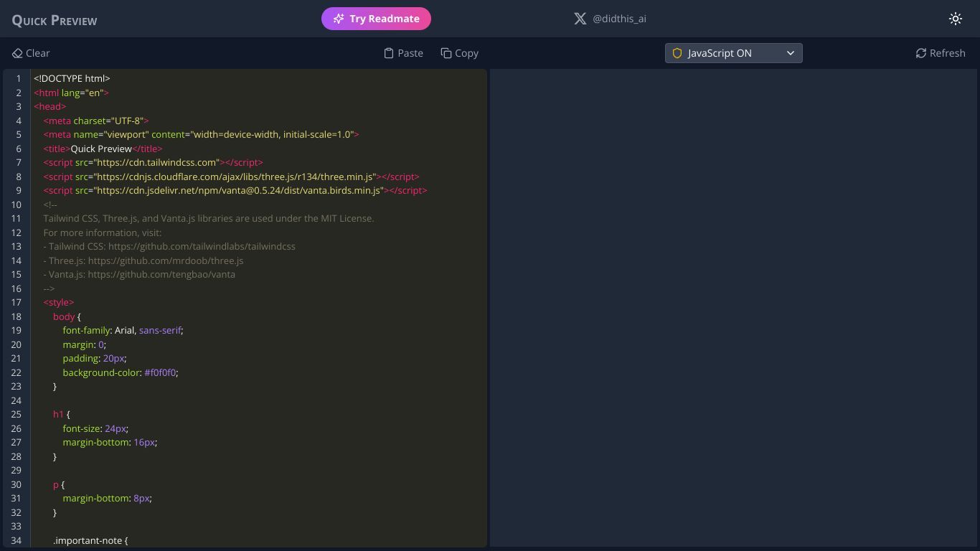Open the Try Readmate link
980x551 pixels.
[376, 19]
